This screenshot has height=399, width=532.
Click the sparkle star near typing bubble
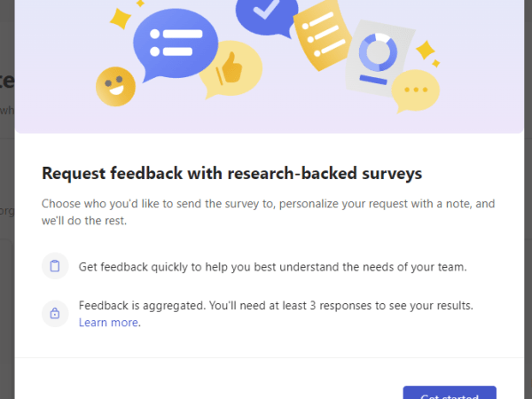[426, 49]
